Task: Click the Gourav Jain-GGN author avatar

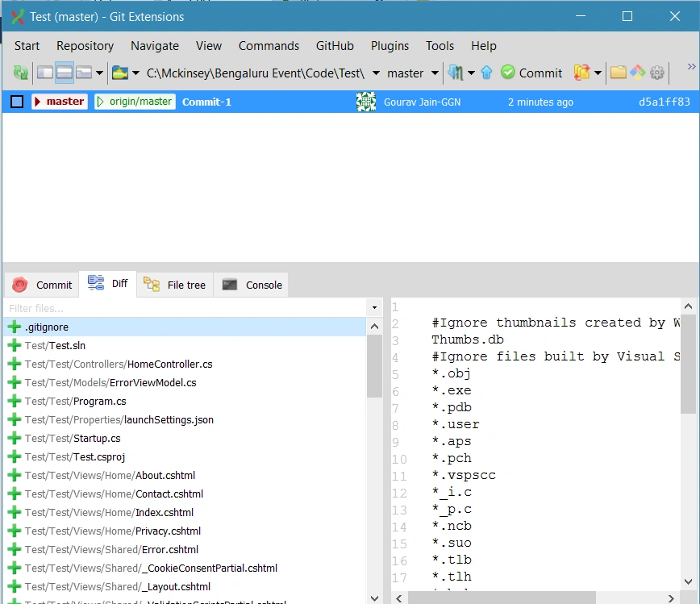Action: (x=366, y=102)
